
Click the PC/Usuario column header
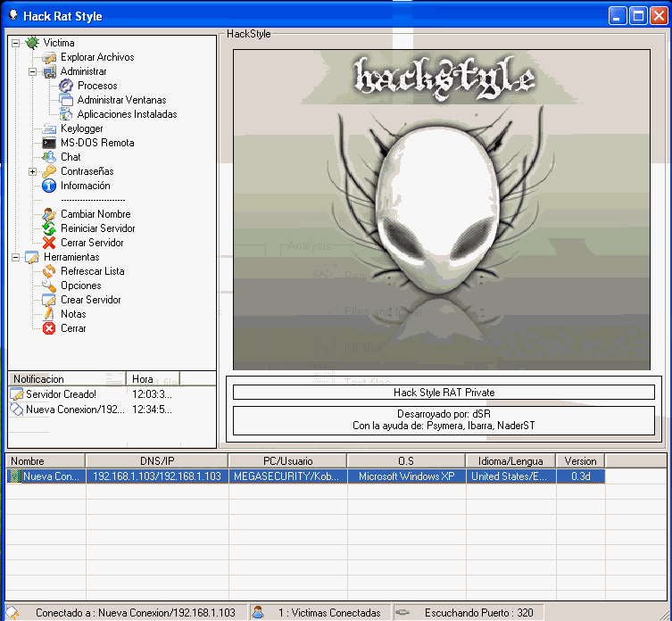287,460
